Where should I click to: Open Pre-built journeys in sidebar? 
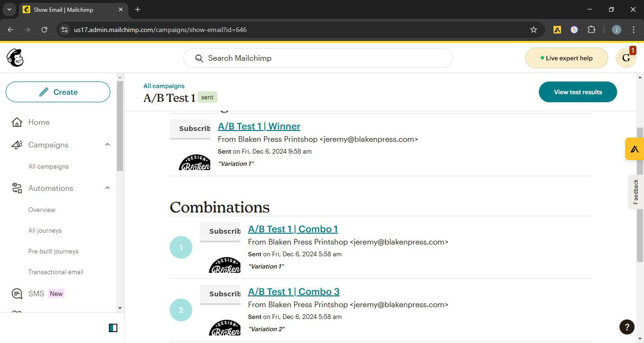(x=53, y=252)
